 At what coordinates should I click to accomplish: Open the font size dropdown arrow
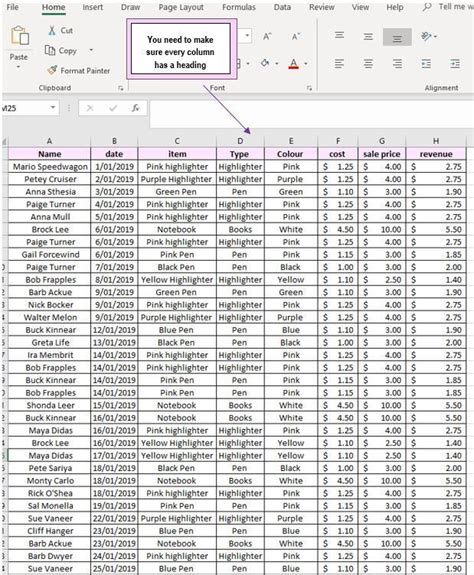247,36
